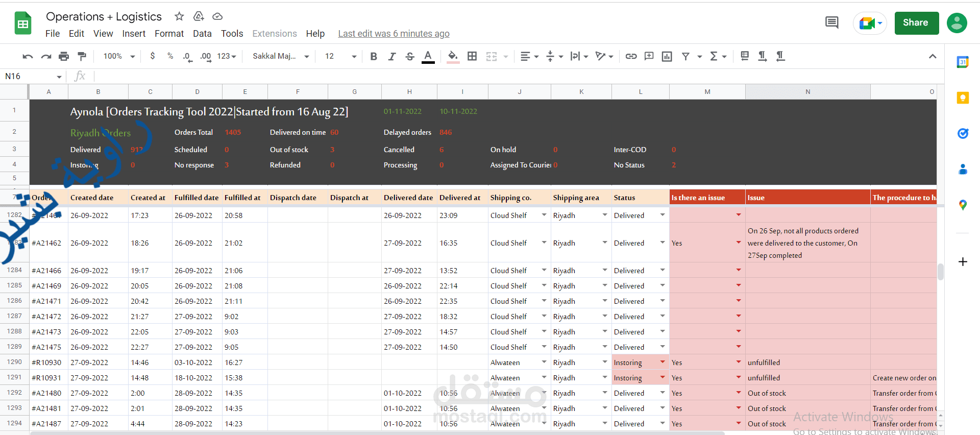980x435 pixels.
Task: Increase decimal places
Action: coord(206,56)
